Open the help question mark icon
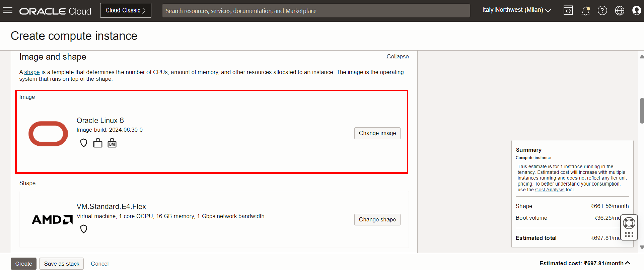 [602, 10]
